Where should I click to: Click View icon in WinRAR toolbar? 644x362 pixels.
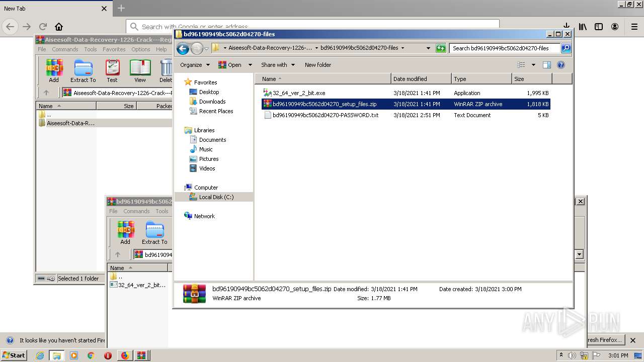[x=140, y=70]
